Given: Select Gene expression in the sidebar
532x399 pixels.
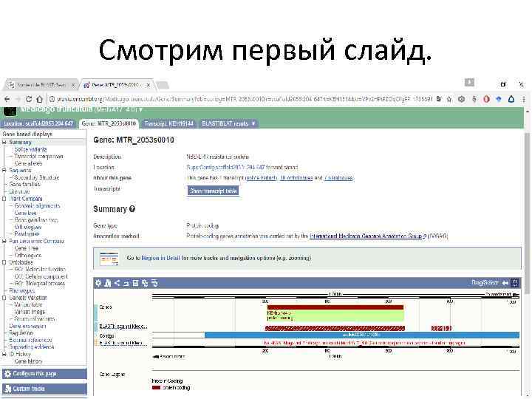Looking at the screenshot, I should pos(27,326).
